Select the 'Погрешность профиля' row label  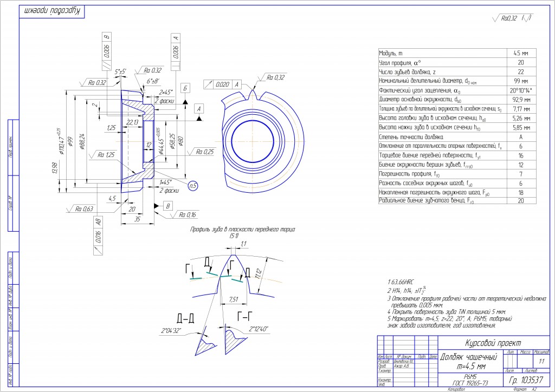(x=409, y=174)
